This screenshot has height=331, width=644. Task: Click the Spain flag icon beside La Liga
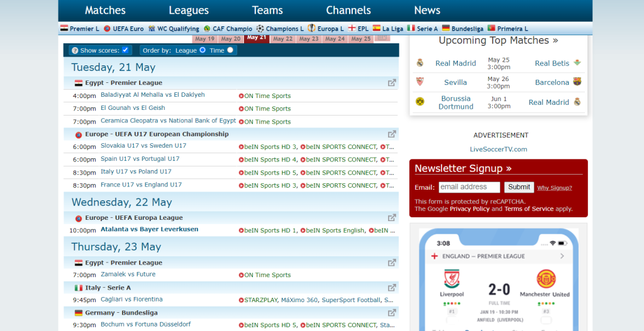[377, 28]
